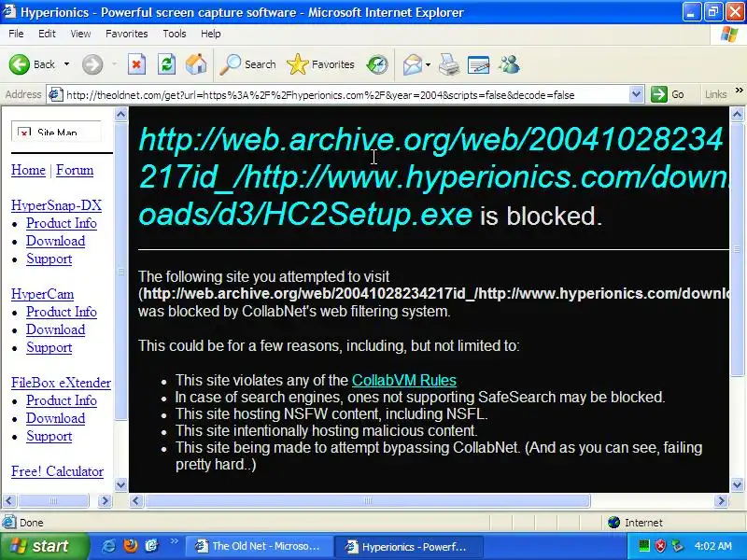Click the main frame vertical scrollbar thumb
747x560 pixels.
(737, 248)
